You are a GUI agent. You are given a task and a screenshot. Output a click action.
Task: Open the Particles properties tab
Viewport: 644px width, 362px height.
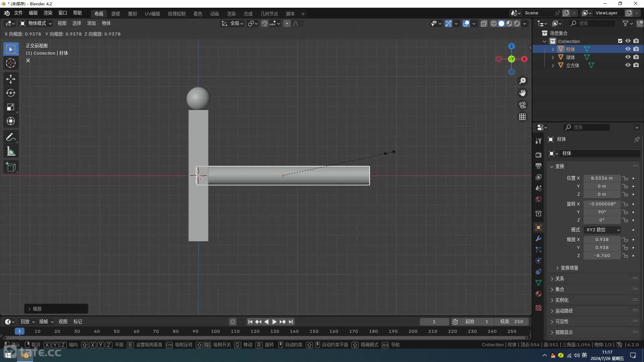[538, 250]
